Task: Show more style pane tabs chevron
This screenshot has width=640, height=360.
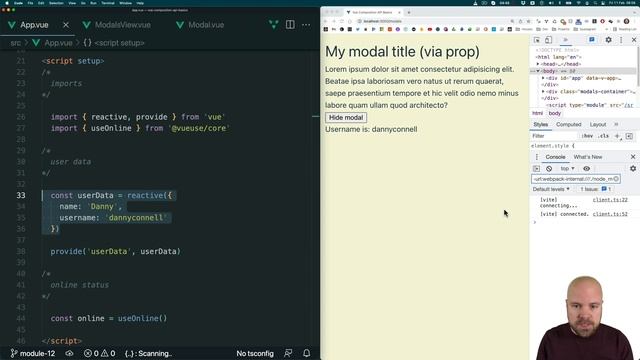Action: point(616,124)
